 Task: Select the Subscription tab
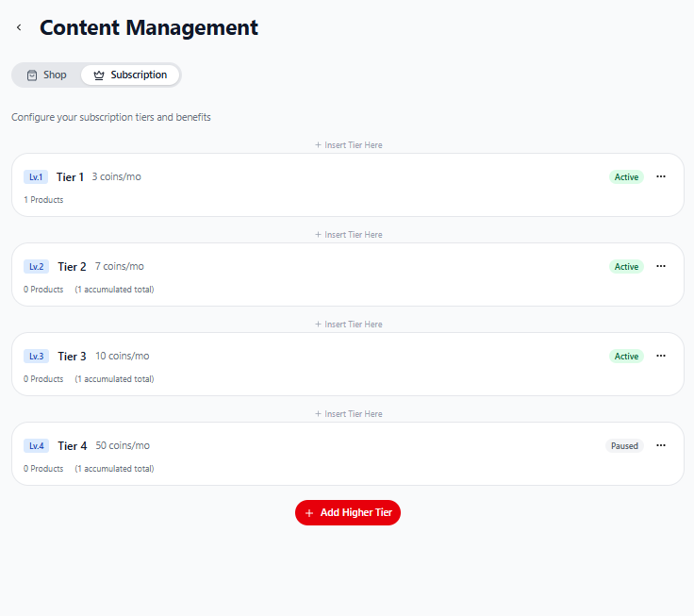tap(130, 75)
